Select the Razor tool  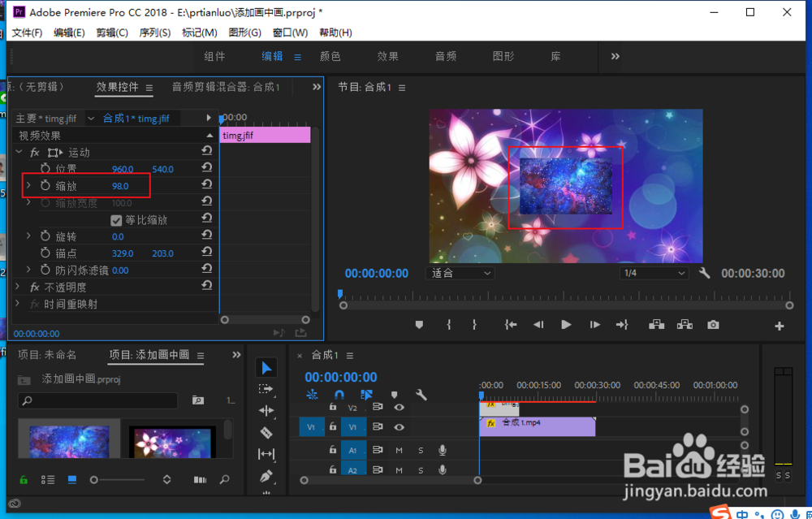(266, 432)
